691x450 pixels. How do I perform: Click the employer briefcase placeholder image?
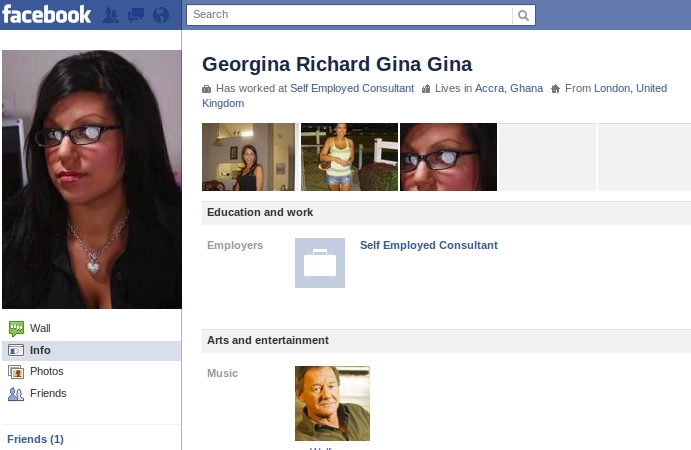320,263
